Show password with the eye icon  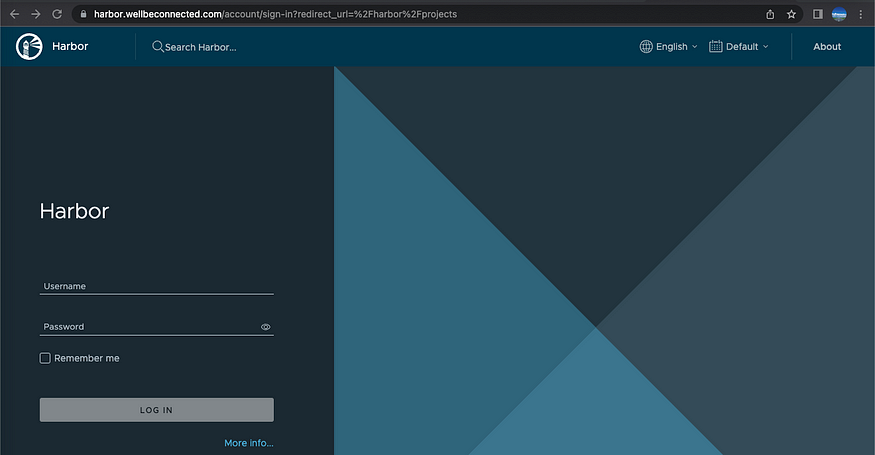click(x=266, y=327)
